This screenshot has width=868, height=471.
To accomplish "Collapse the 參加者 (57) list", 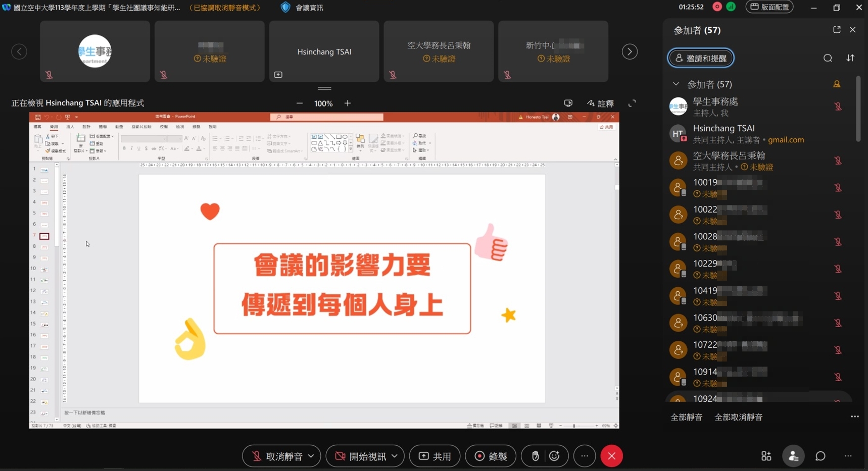I will click(676, 84).
